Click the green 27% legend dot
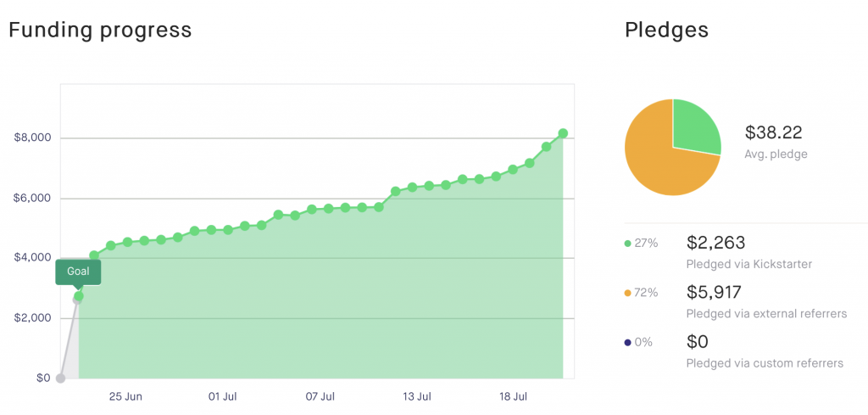868x415 pixels. (627, 244)
